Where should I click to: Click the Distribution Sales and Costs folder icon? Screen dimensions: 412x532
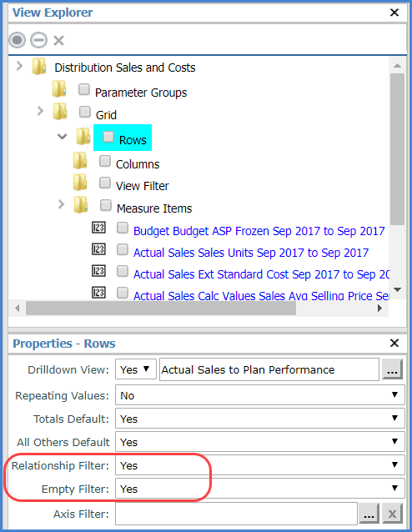(x=39, y=66)
